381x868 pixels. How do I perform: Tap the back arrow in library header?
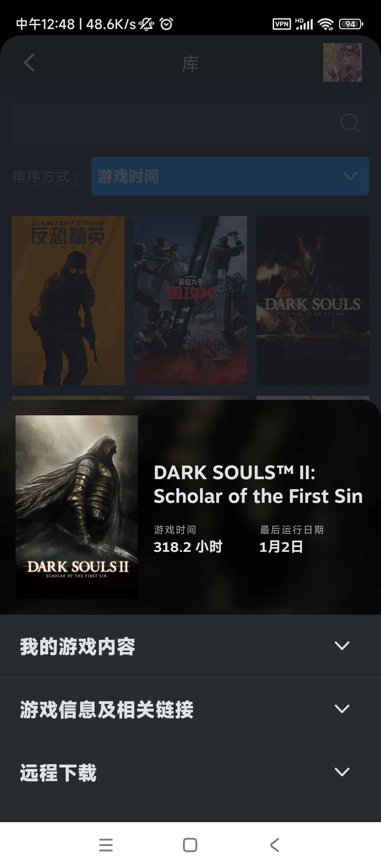(29, 63)
